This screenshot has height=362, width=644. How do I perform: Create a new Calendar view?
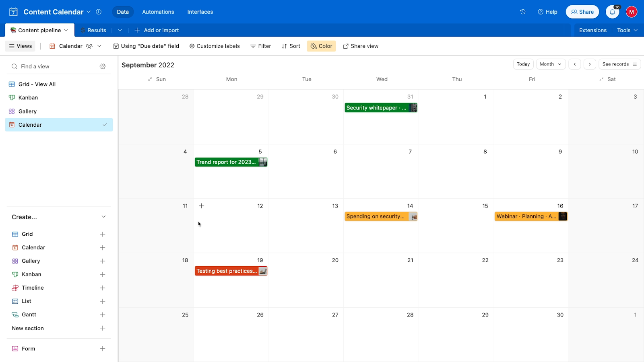click(103, 248)
